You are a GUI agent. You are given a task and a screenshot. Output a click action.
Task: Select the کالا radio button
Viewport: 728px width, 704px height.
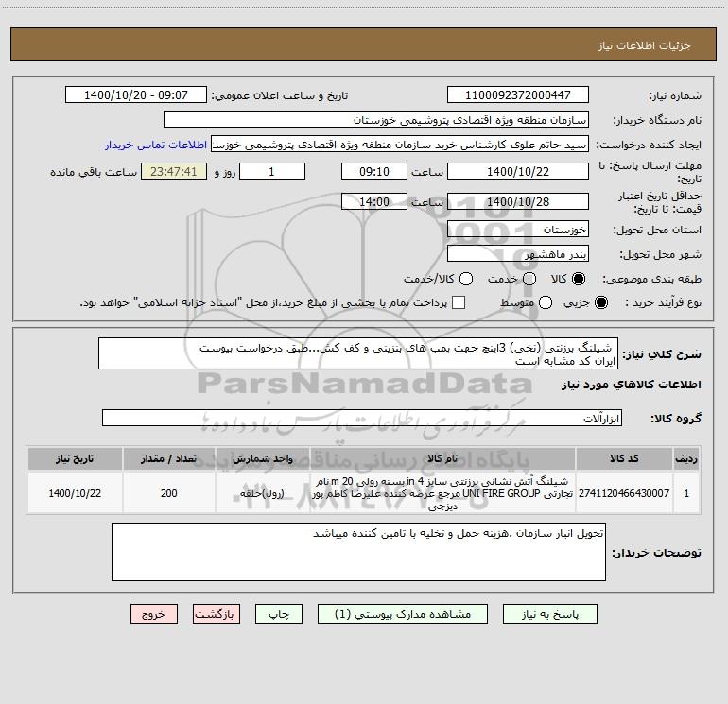click(579, 279)
